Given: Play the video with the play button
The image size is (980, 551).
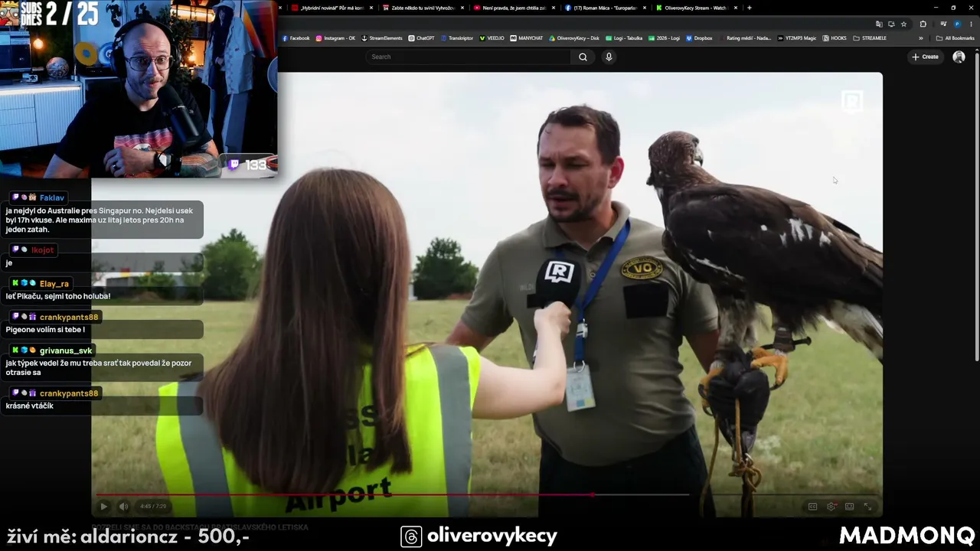Looking at the screenshot, I should click(103, 506).
